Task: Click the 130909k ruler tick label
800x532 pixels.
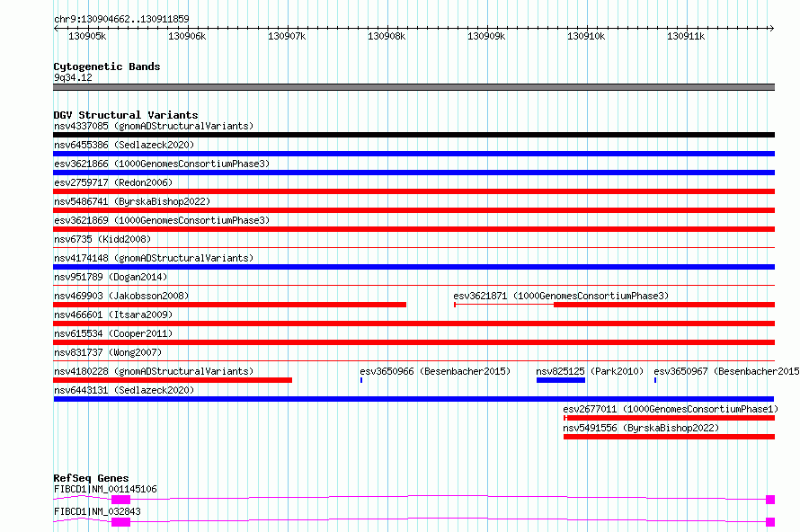Action: pos(486,36)
